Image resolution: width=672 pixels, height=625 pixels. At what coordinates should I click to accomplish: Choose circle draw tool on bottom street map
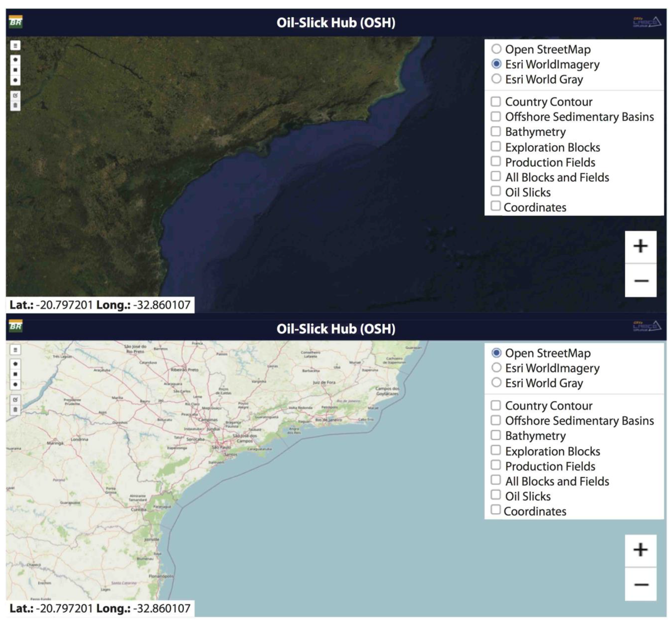point(15,384)
